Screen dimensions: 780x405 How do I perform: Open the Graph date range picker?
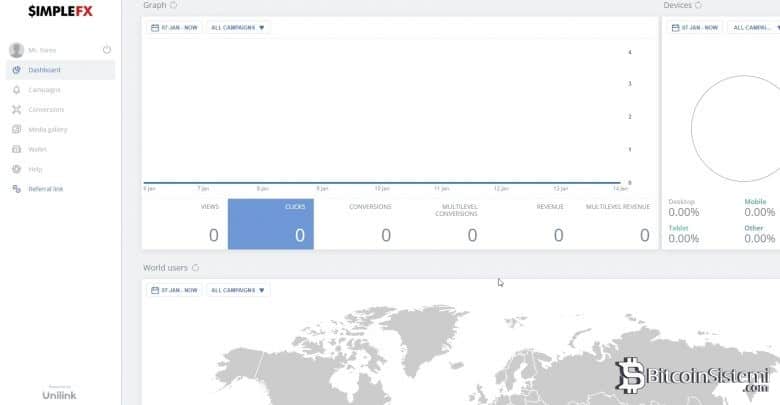(x=174, y=27)
